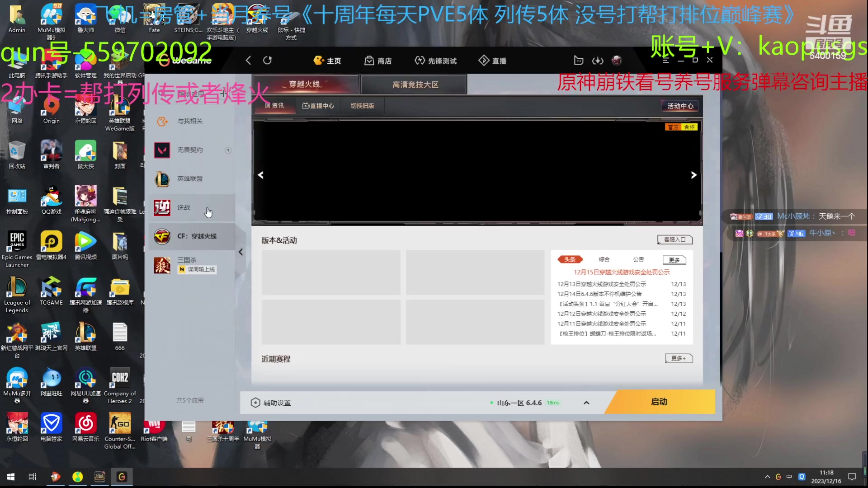Select 逆战 game in sidebar
Image resolution: width=868 pixels, height=488 pixels.
192,207
